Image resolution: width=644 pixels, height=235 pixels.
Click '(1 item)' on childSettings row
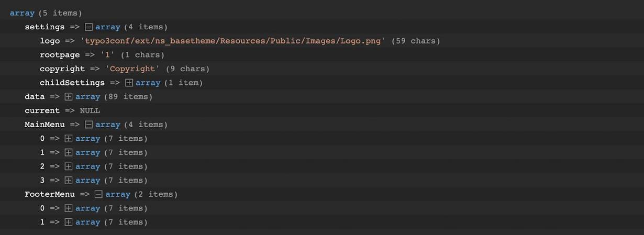coord(183,83)
